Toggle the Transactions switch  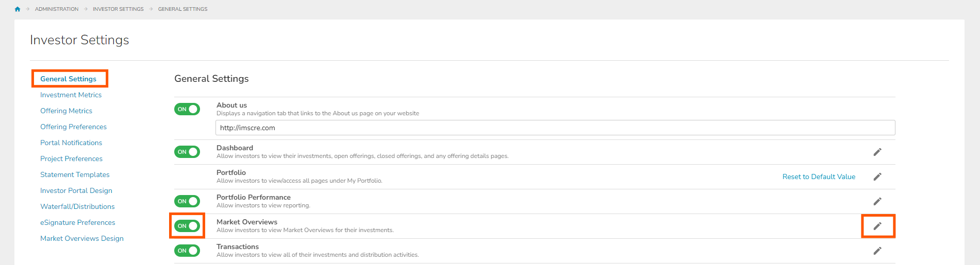(187, 251)
